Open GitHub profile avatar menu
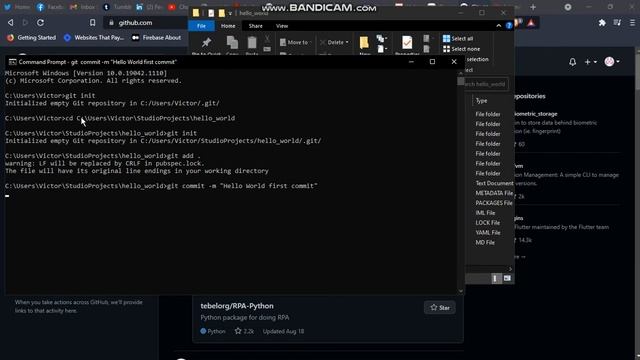Viewport: 640px width, 360px height. tap(612, 62)
